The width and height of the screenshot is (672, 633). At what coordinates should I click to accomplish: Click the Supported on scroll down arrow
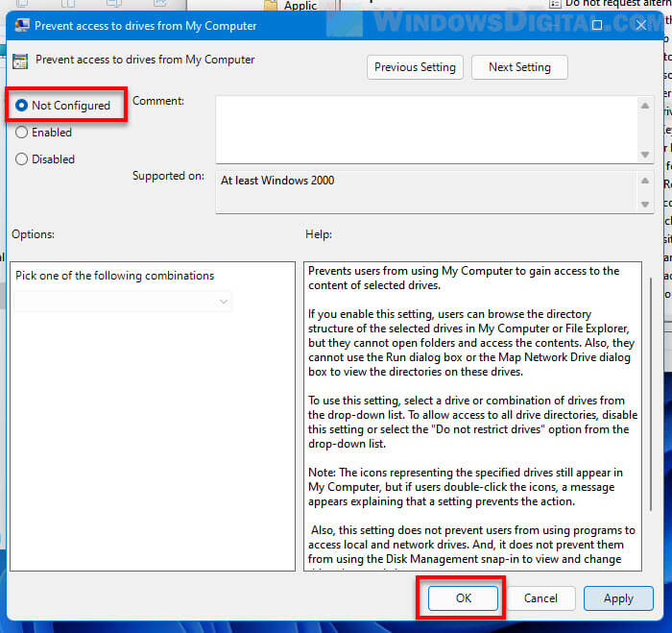coord(645,204)
